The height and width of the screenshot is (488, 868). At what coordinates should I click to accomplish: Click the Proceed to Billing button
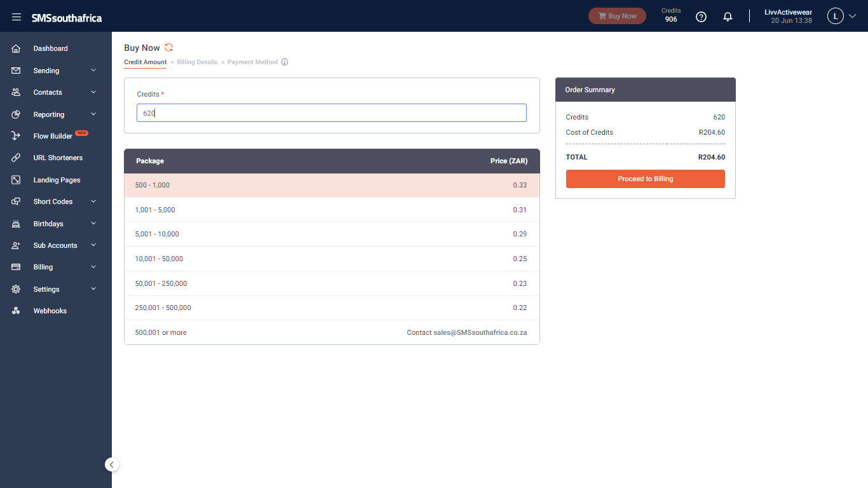point(646,179)
